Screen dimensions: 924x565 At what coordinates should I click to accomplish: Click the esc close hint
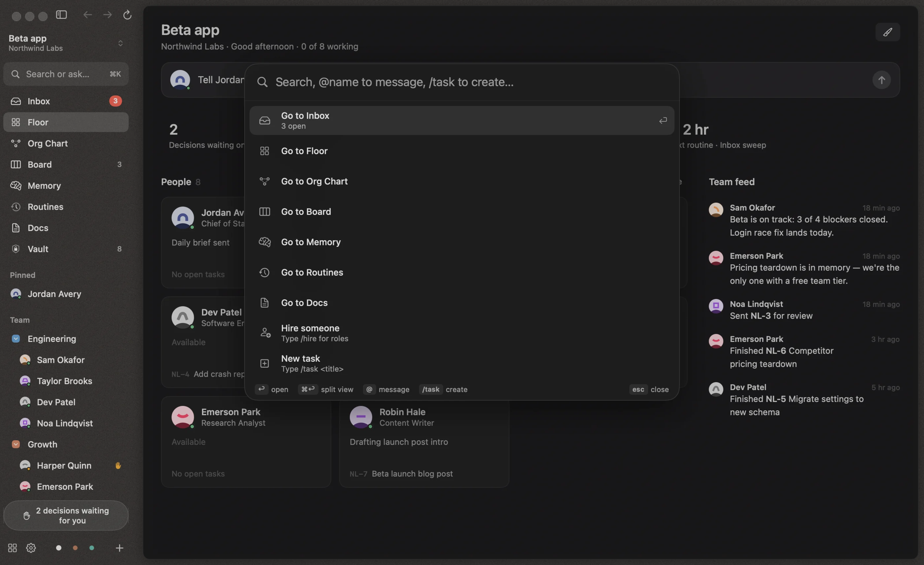tap(649, 389)
